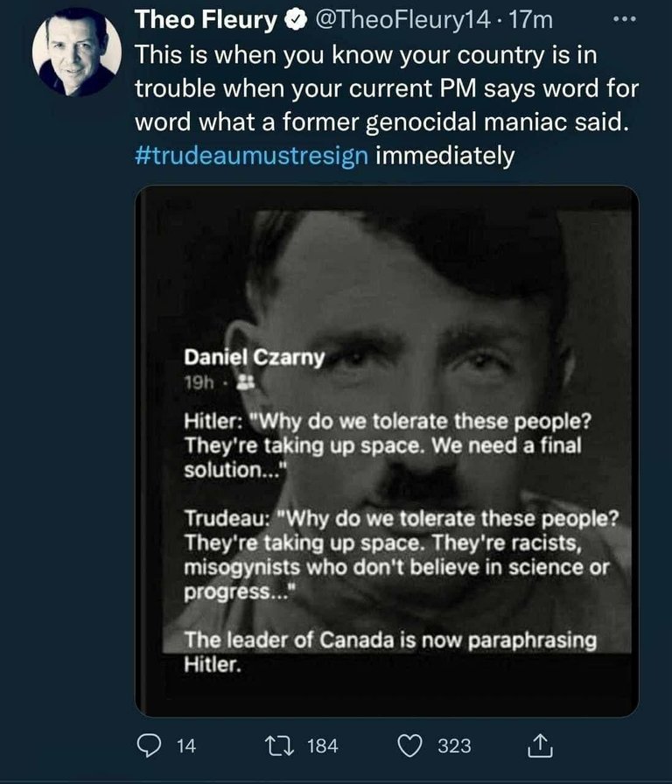672x784 pixels.
Task: Click the Theo Fleury display name
Action: coord(206,20)
